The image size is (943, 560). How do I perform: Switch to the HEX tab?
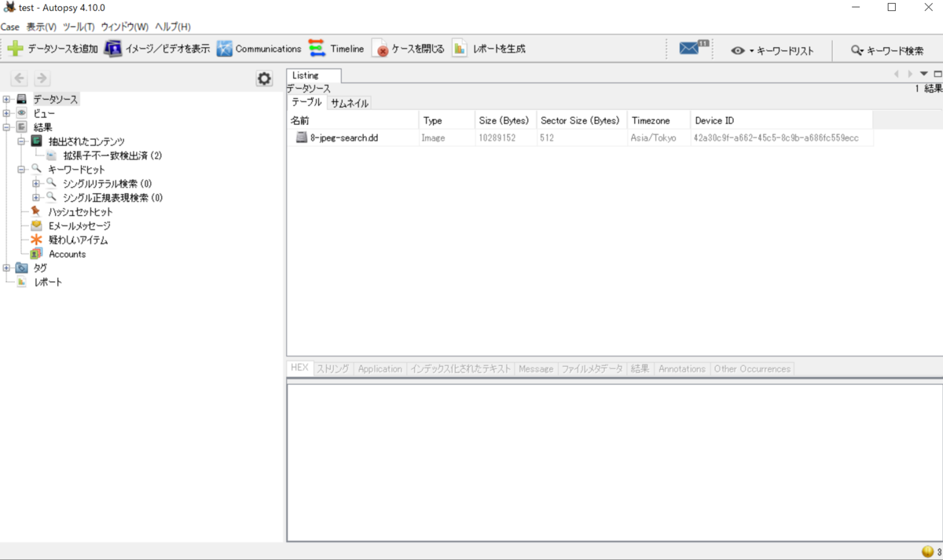coord(299,368)
